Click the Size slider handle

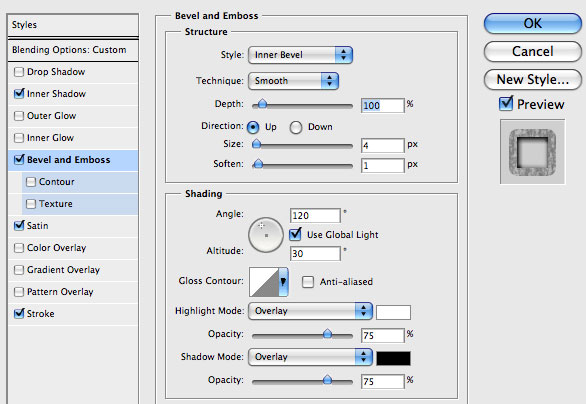pos(256,144)
